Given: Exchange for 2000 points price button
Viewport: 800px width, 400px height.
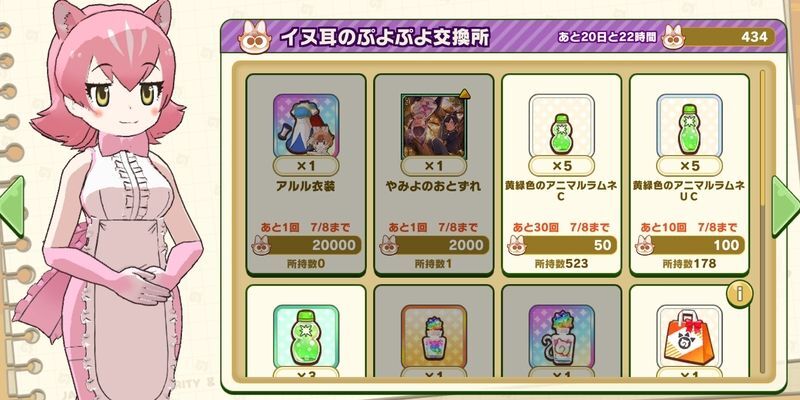Looking at the screenshot, I should (434, 245).
